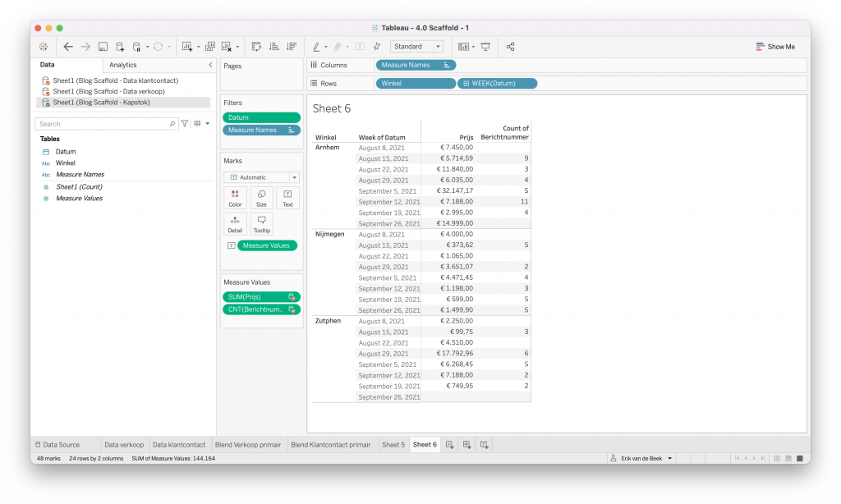This screenshot has width=841, height=504.
Task: Click the filter icon beside Search
Action: pyautogui.click(x=185, y=124)
